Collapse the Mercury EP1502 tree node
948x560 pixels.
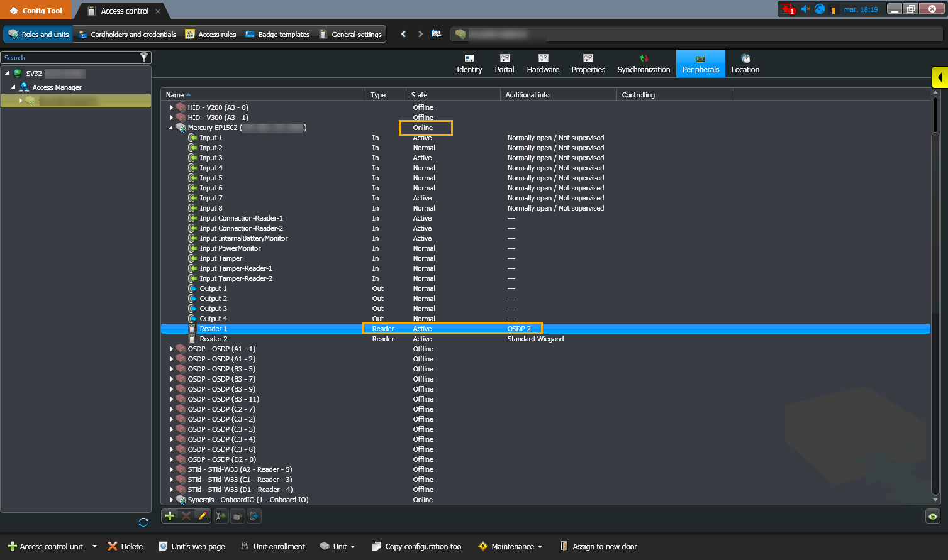(x=170, y=128)
